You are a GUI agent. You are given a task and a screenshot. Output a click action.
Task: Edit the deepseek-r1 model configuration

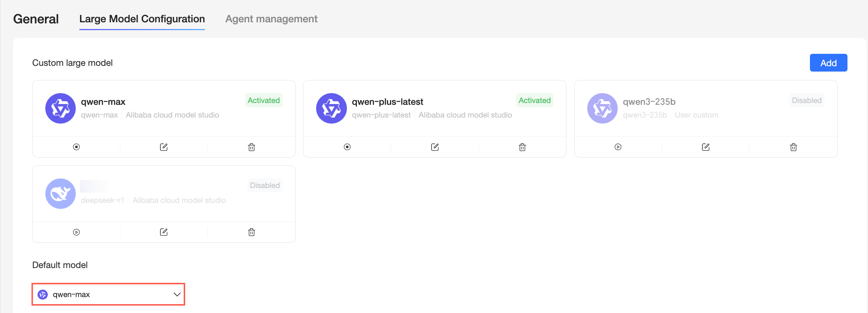click(164, 232)
